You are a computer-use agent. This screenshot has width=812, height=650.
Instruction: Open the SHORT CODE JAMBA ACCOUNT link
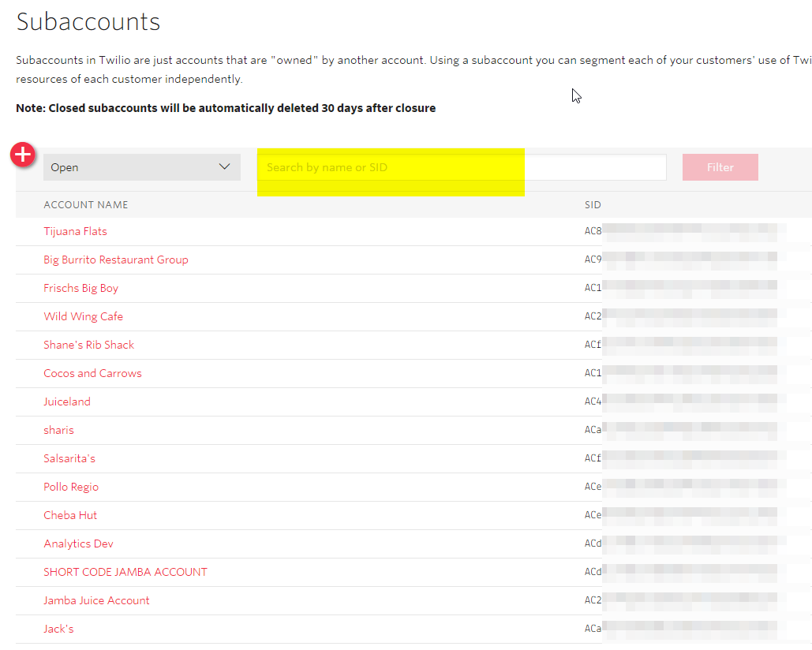click(x=125, y=571)
